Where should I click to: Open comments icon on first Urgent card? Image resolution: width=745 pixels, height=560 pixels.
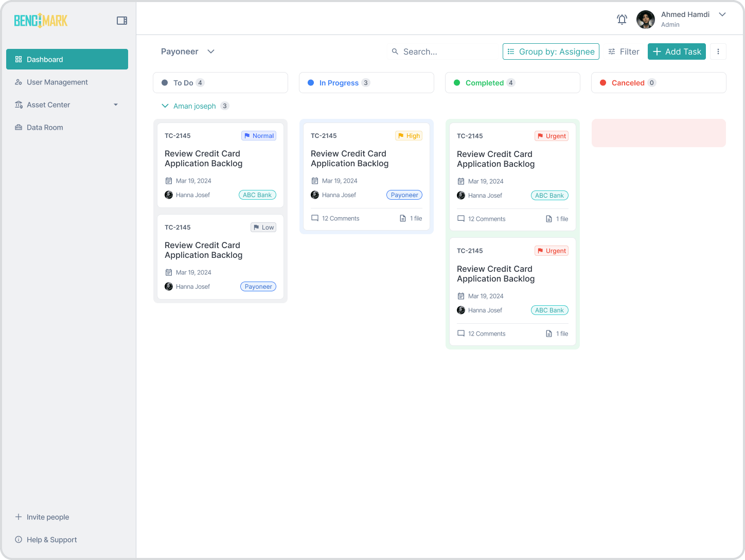tap(461, 219)
